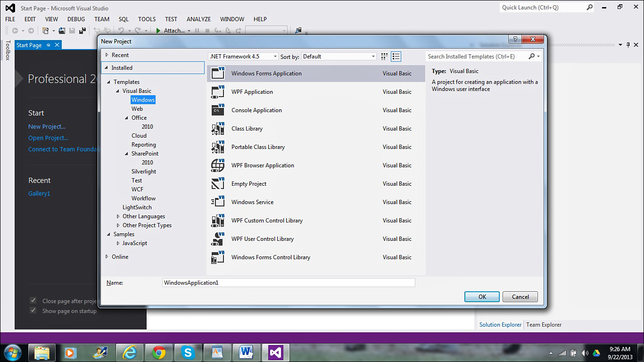
Task: Click the Windows Start orb
Action: 12,353
